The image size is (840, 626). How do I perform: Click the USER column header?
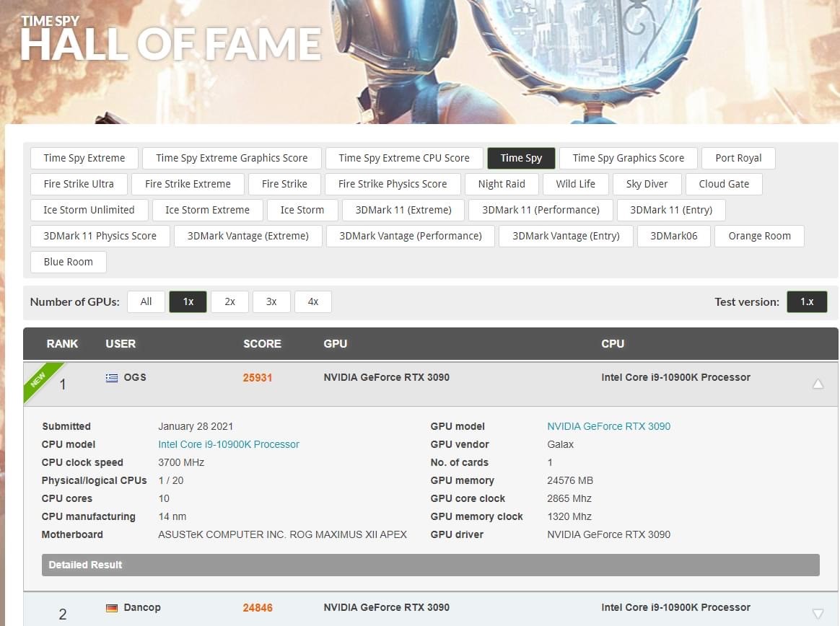tap(121, 344)
